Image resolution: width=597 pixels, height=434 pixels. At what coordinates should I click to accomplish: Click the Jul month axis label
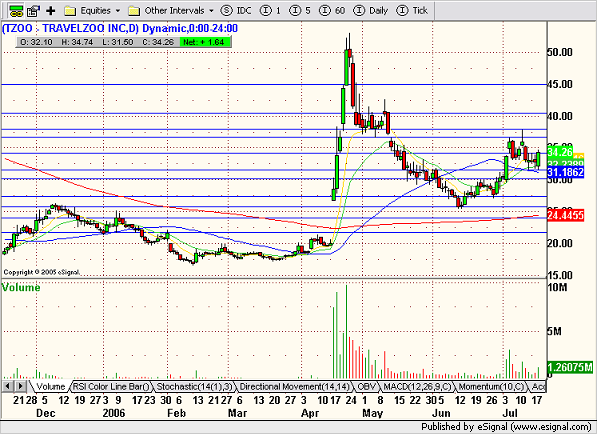coord(510,413)
